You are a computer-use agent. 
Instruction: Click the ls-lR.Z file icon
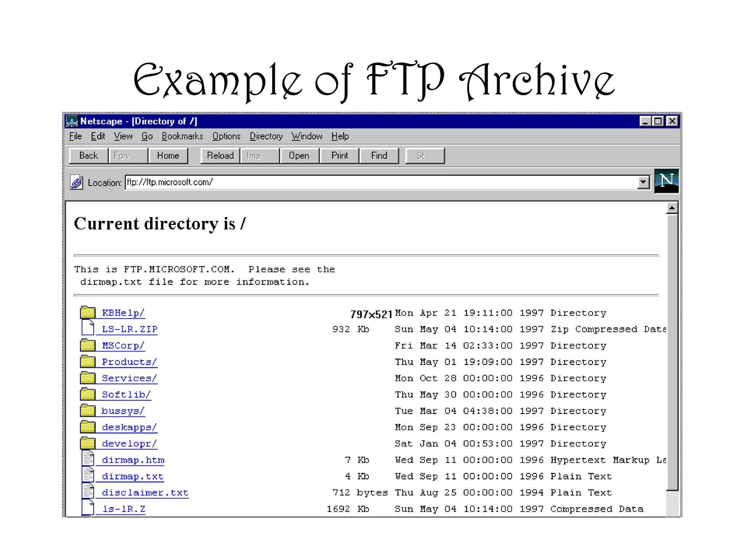[88, 507]
